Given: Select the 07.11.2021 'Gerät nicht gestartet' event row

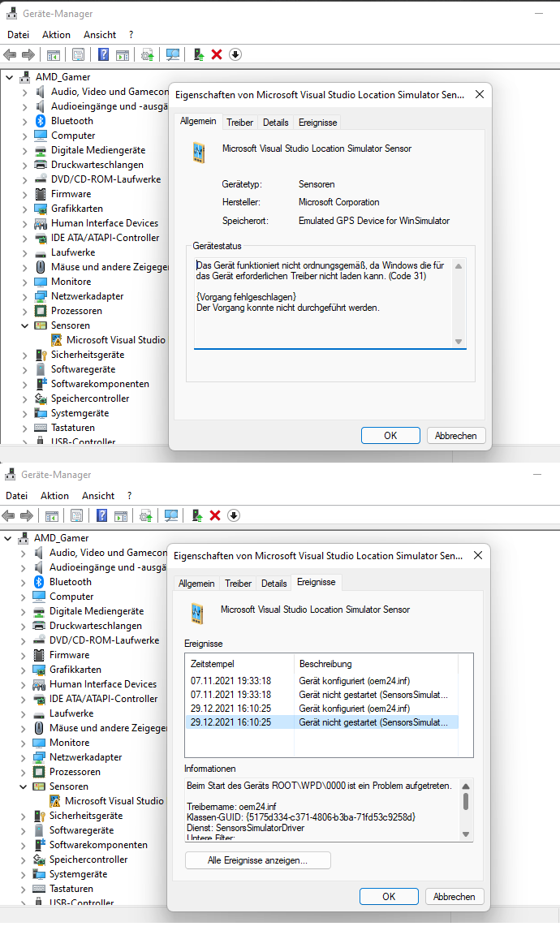Looking at the screenshot, I should 321,695.
